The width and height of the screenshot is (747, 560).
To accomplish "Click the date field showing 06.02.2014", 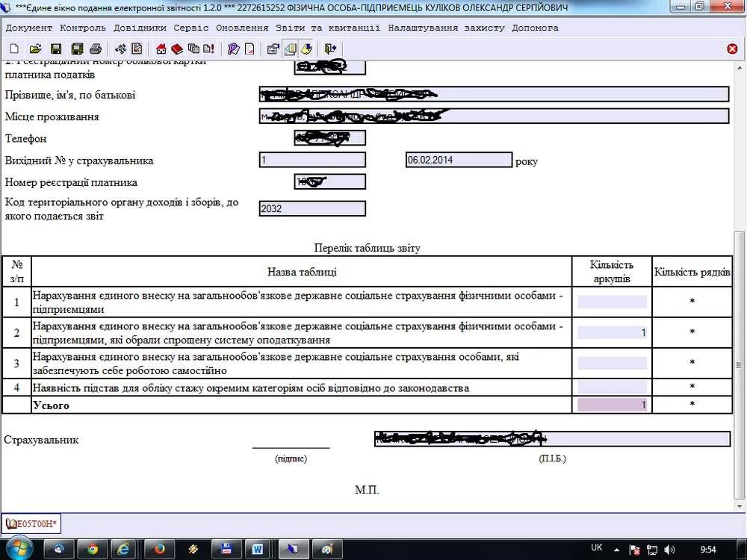I will tap(458, 160).
